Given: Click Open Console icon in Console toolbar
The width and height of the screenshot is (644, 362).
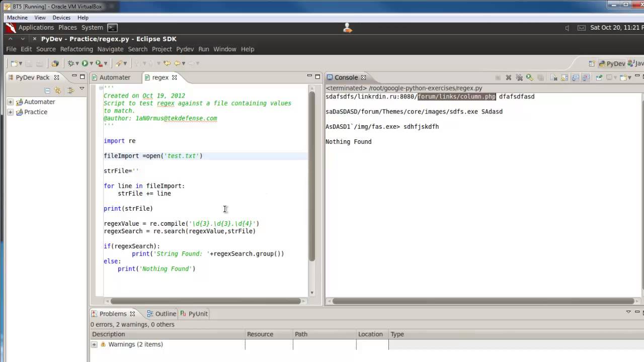Looking at the screenshot, I should click(x=623, y=77).
